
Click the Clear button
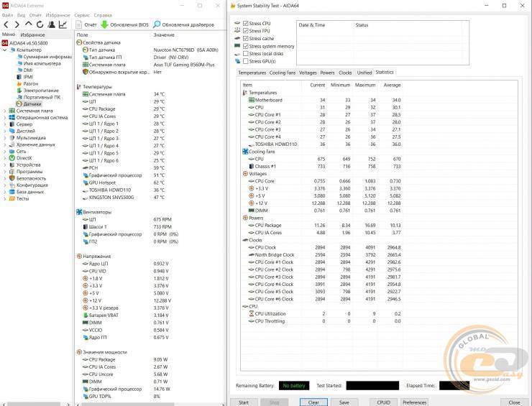313,402
